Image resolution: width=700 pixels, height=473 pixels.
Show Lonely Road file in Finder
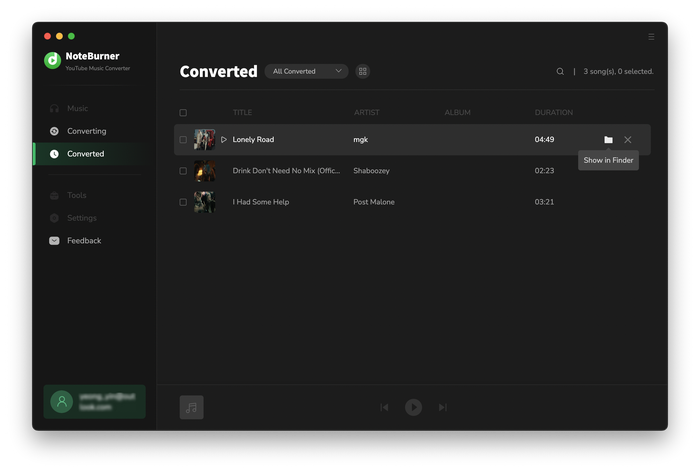(x=608, y=140)
